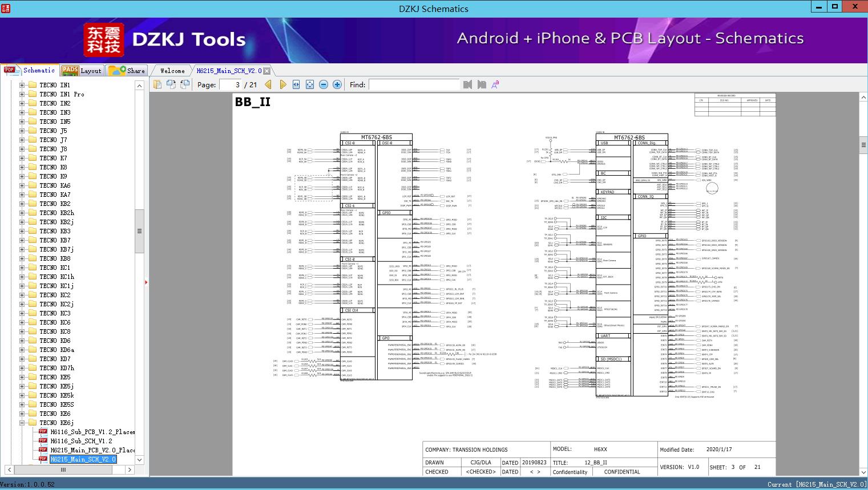Minimize the DZKJ Schematics window

pyautogui.click(x=818, y=6)
